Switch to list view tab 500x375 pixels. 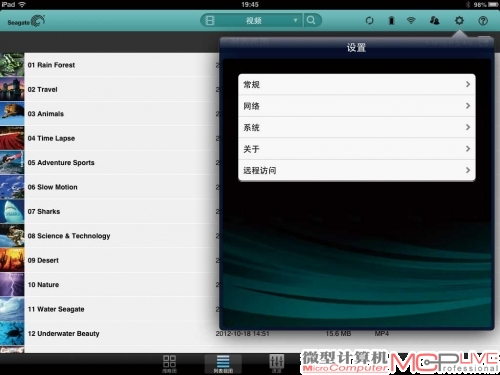pos(223,363)
